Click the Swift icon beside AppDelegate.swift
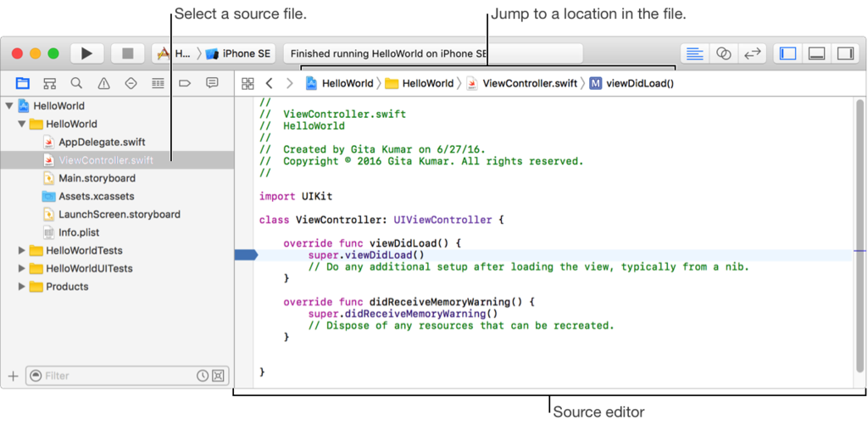 click(x=49, y=142)
